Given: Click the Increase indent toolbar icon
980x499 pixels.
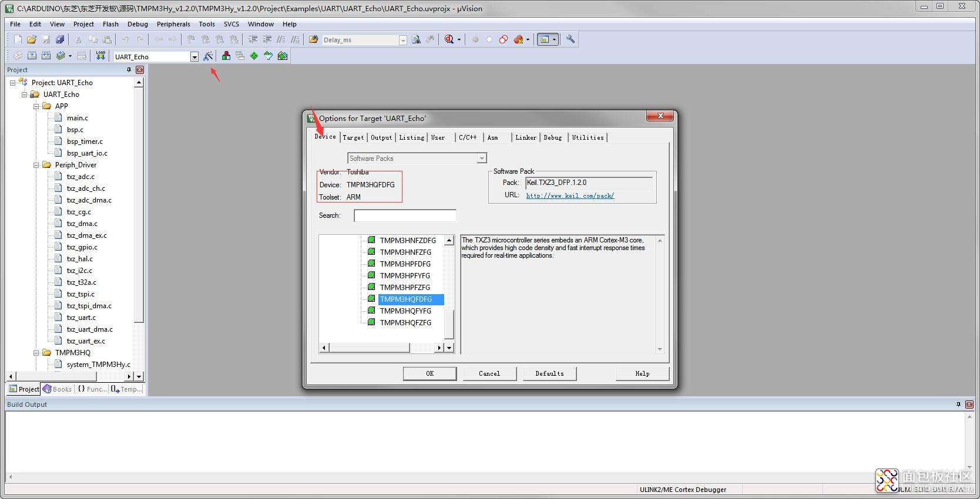Looking at the screenshot, I should pyautogui.click(x=253, y=39).
